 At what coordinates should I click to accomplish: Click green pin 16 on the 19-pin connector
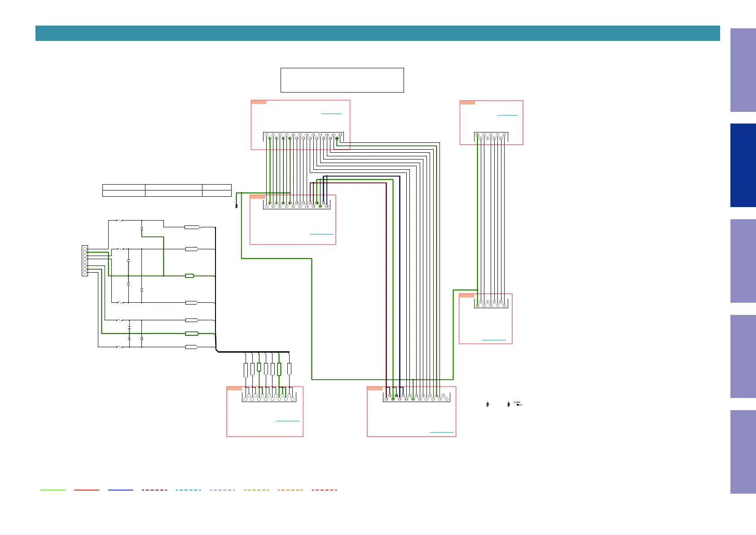coord(316,203)
